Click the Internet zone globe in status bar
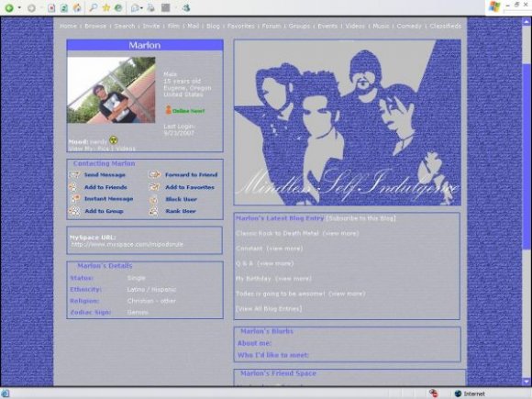 coord(458,393)
